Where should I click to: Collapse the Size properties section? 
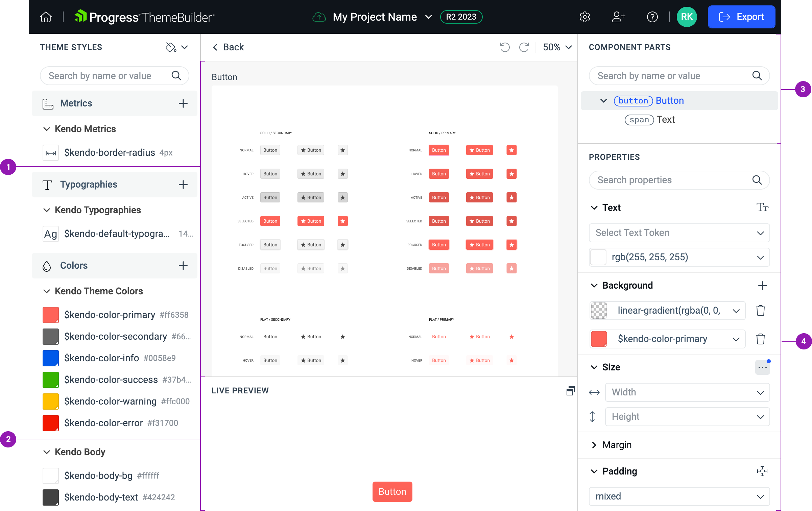[594, 367]
